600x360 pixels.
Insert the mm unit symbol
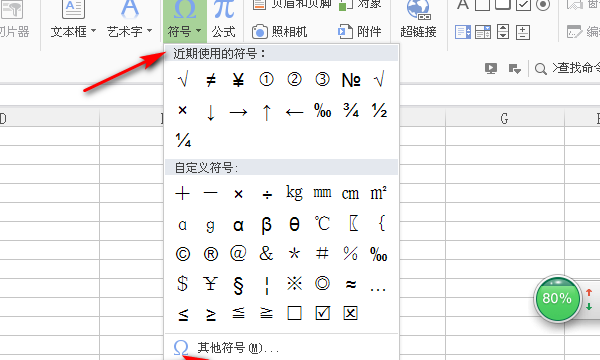click(x=322, y=193)
